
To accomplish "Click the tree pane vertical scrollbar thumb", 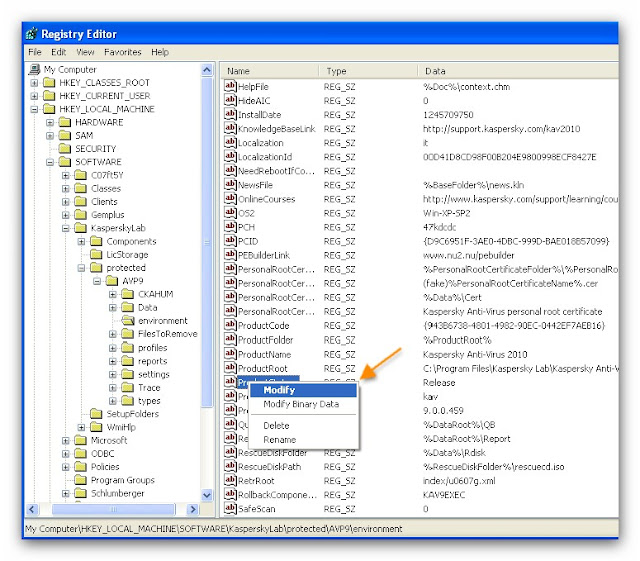I will 207,242.
